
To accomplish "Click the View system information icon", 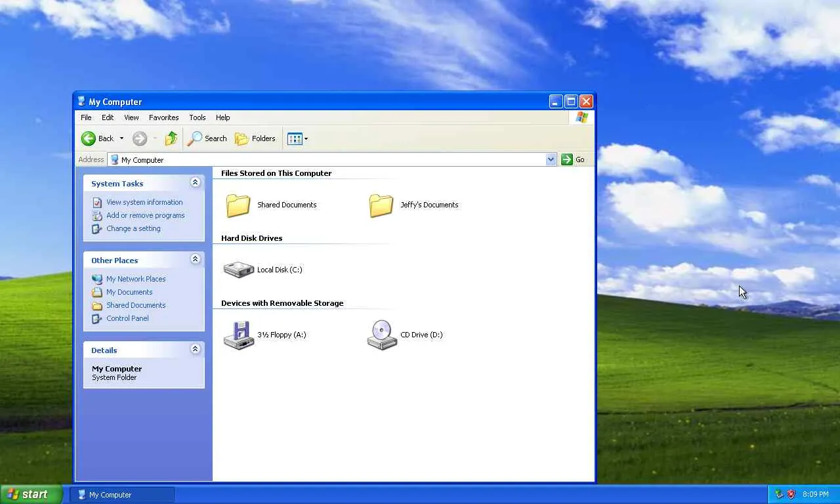I will (97, 202).
